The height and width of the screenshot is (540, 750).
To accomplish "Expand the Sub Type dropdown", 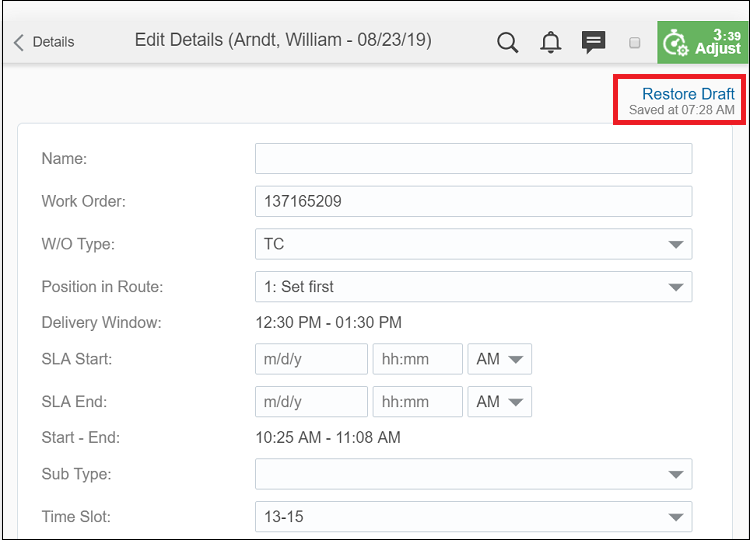I will [474, 474].
